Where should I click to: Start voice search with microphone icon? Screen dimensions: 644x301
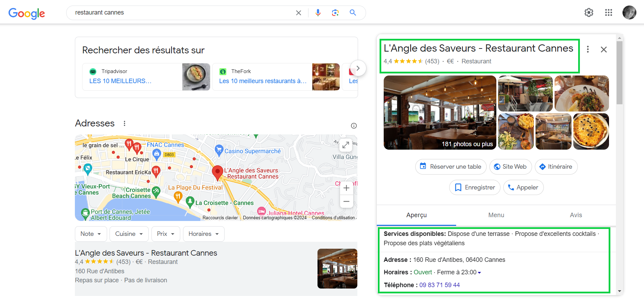coord(318,13)
